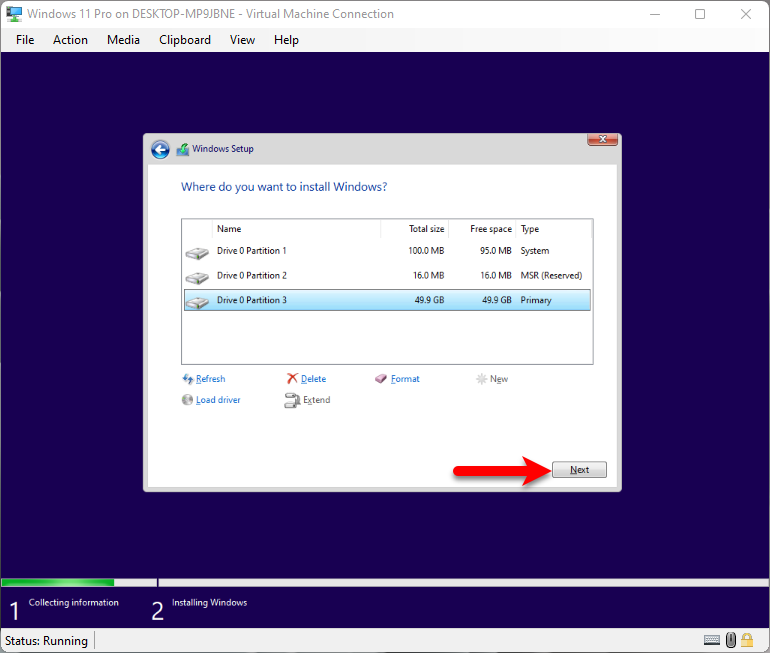
Task: Maximize the Virtual Machine Connection window
Action: [x=700, y=14]
